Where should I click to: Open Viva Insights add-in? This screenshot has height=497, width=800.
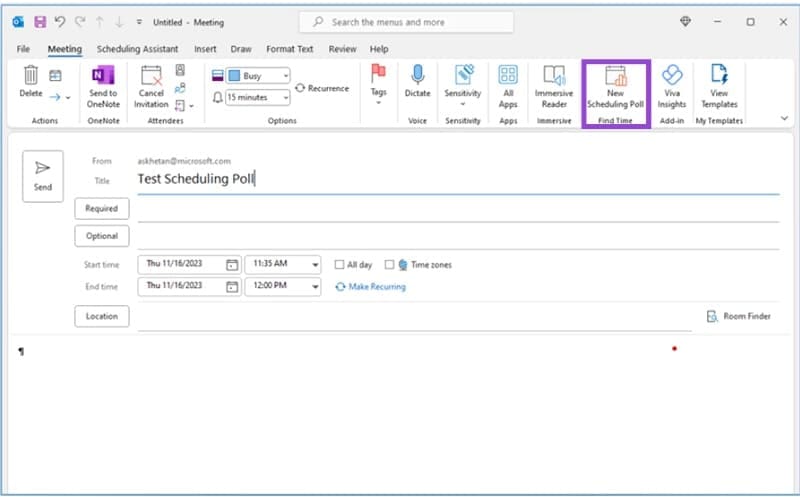tap(672, 86)
